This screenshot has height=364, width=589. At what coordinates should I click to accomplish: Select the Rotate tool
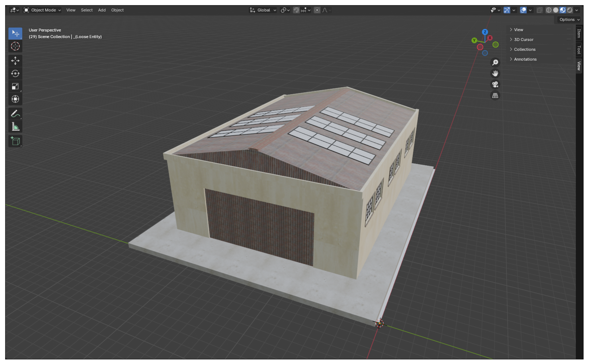15,74
